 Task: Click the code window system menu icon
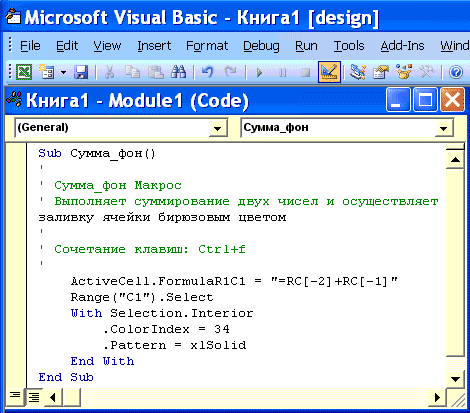point(15,99)
